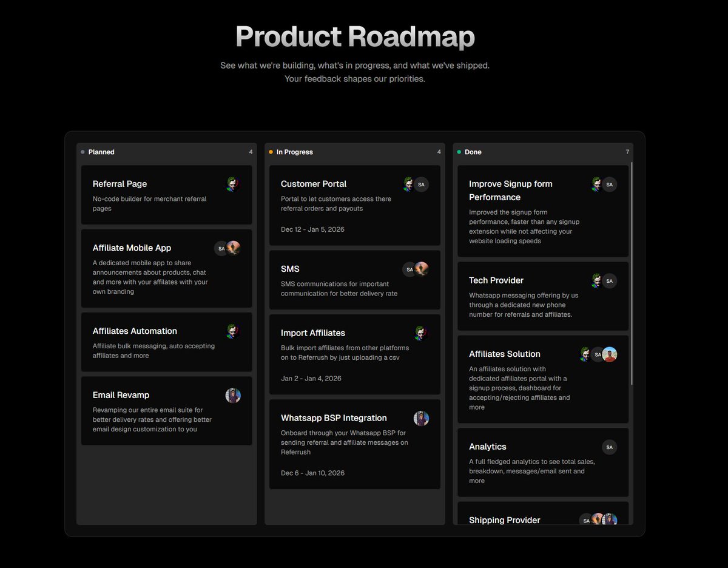This screenshot has width=728, height=568.
Task: Click the orange status dot beside In Progress
Action: pos(271,152)
